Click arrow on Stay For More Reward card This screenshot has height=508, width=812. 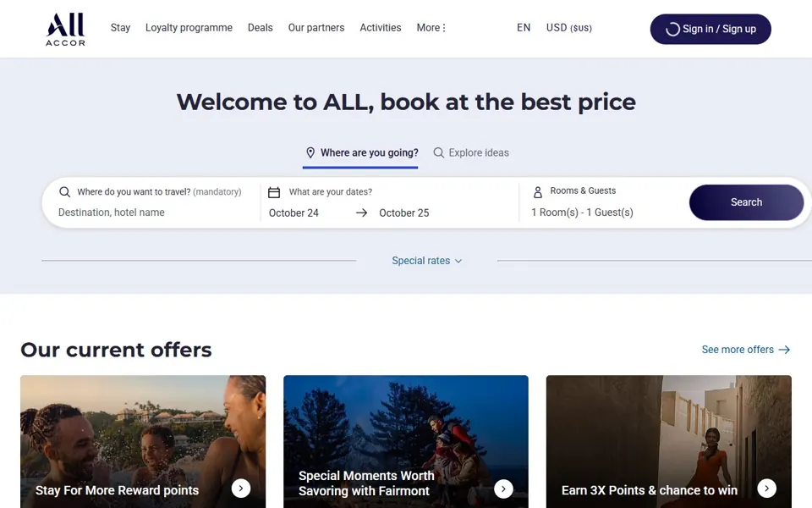coord(241,489)
